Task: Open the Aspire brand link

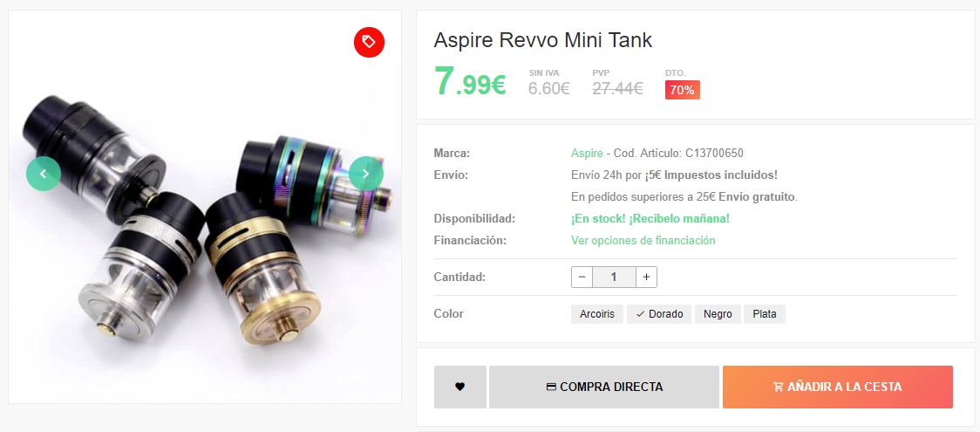Action: 587,154
